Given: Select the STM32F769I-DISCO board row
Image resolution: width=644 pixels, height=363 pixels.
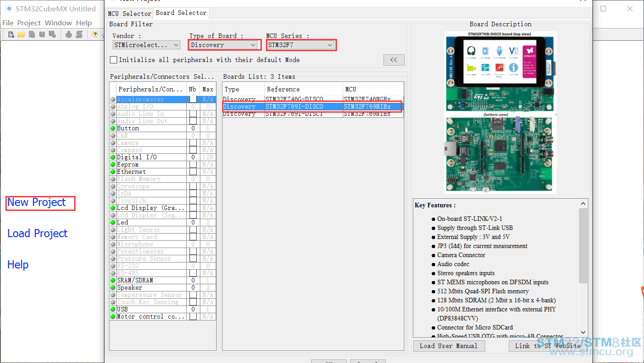Looking at the screenshot, I should click(x=313, y=107).
